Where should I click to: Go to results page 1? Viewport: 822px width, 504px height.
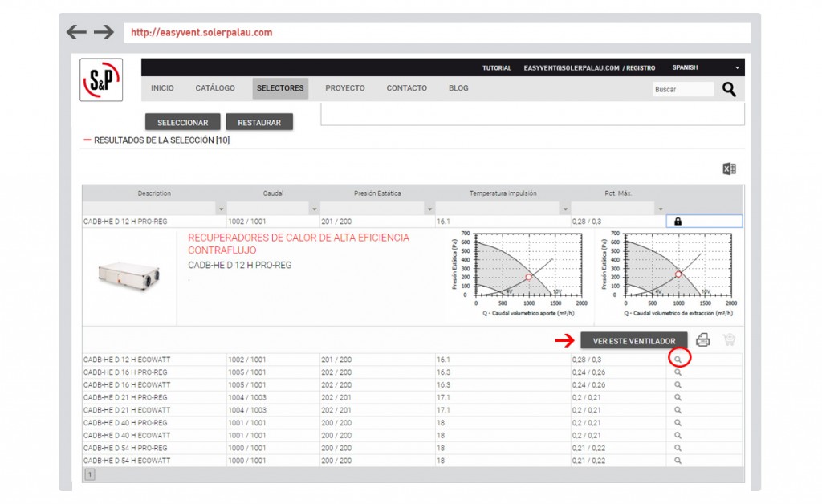(x=90, y=474)
